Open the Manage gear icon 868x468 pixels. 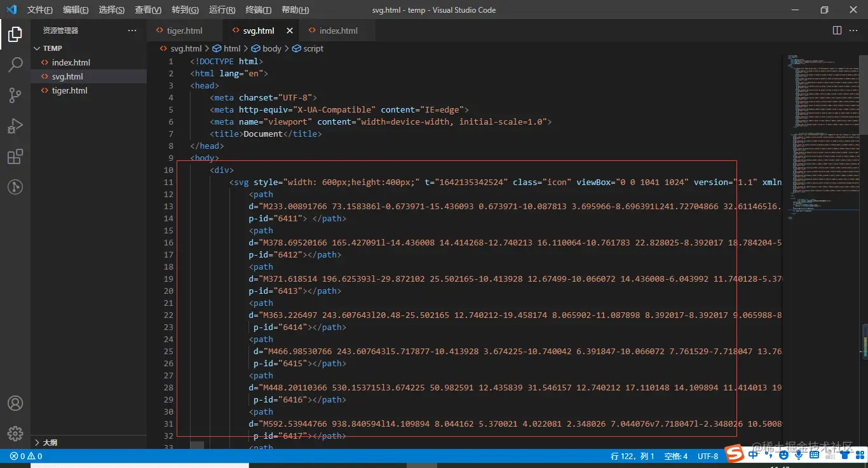[x=15, y=434]
